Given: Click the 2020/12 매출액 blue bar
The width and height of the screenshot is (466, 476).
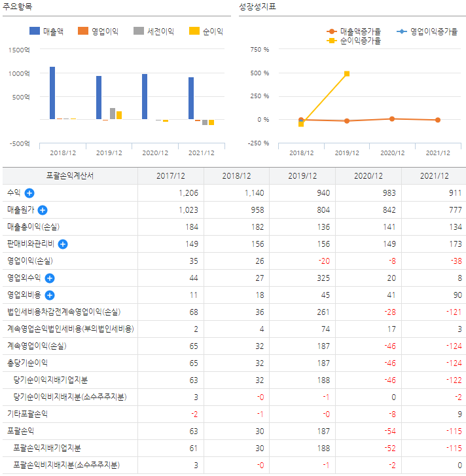Looking at the screenshot, I should pos(145,96).
